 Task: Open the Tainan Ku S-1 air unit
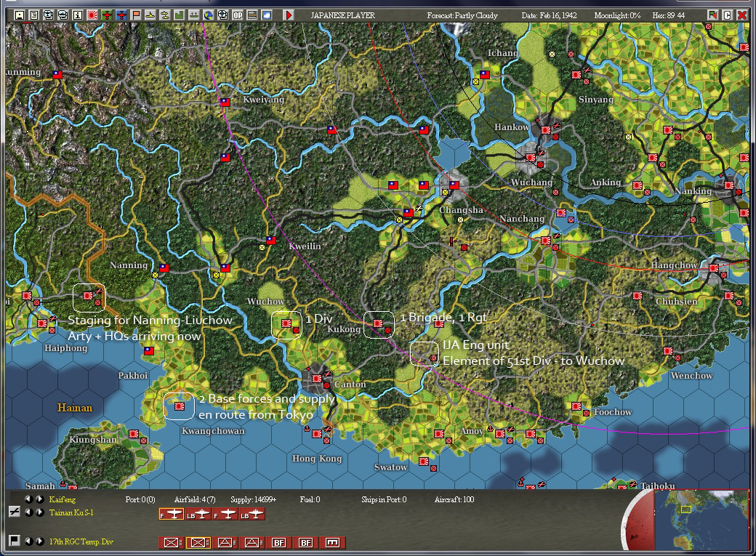click(x=71, y=512)
